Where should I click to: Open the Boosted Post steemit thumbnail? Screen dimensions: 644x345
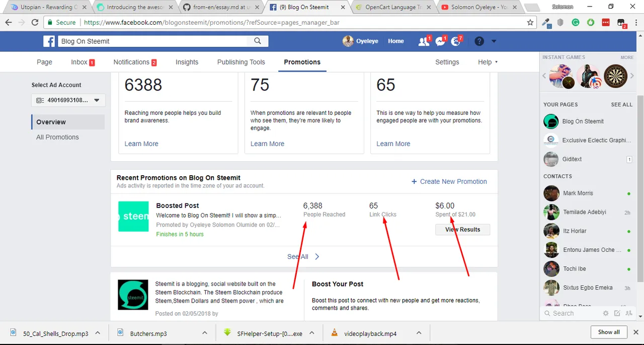(133, 217)
